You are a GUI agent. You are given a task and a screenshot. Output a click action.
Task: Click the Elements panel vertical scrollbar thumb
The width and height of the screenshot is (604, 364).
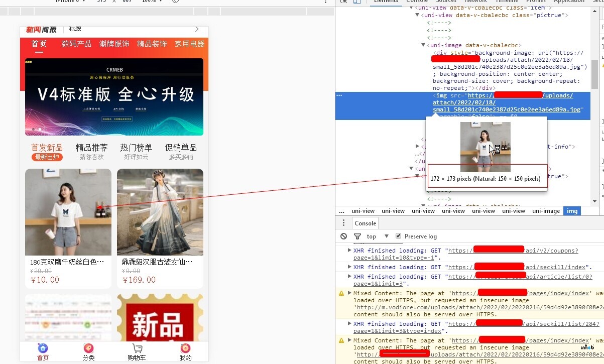pos(594,74)
